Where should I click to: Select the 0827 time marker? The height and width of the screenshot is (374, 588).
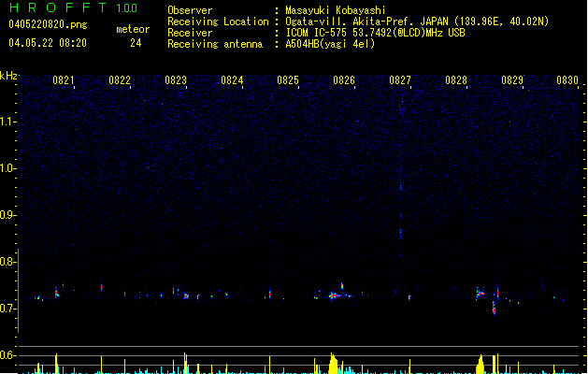click(400, 79)
